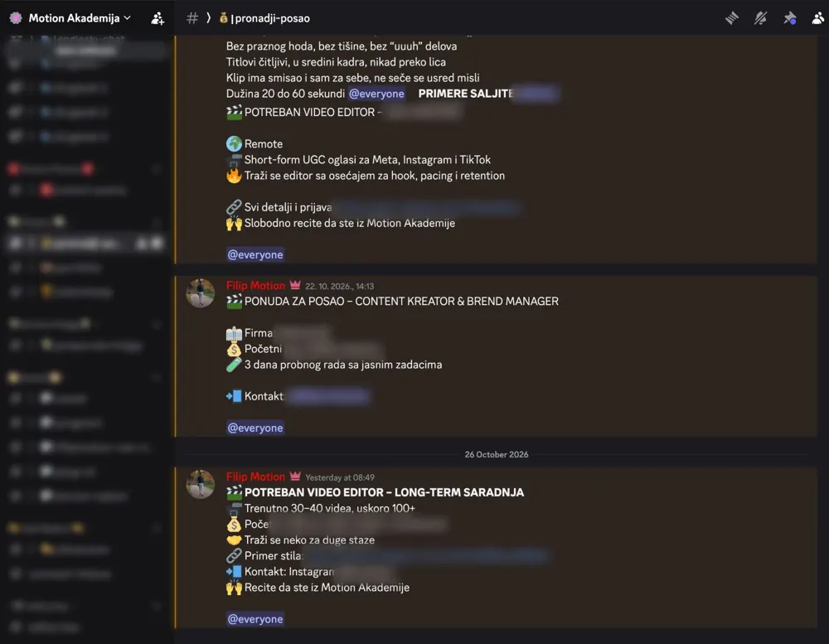
Task: Click test tube emoji before '3 dana probnog'
Action: tap(234, 365)
